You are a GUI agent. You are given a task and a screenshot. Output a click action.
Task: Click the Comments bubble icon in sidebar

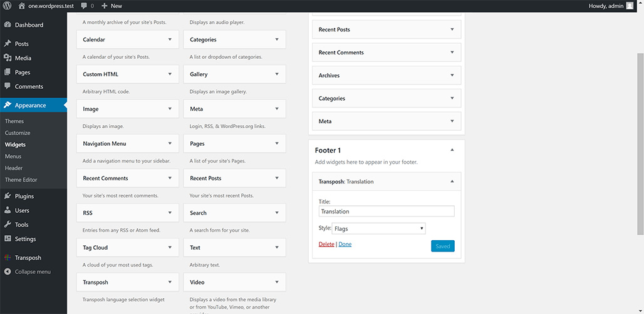click(x=8, y=86)
